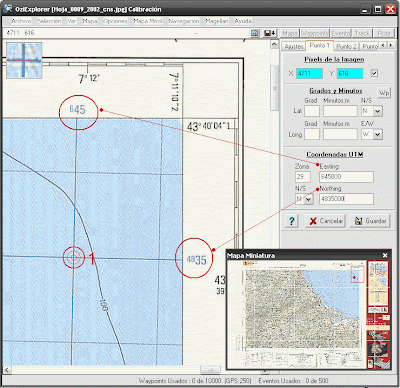Viewport: 400px width, 388px height.
Task: Open the Mapa menu
Action: 90,21
